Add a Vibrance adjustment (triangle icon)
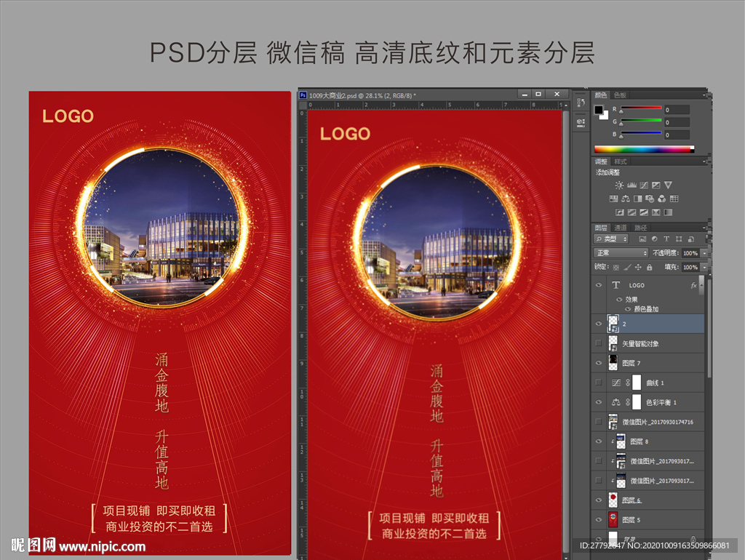This screenshot has height=560, width=745. [x=669, y=185]
